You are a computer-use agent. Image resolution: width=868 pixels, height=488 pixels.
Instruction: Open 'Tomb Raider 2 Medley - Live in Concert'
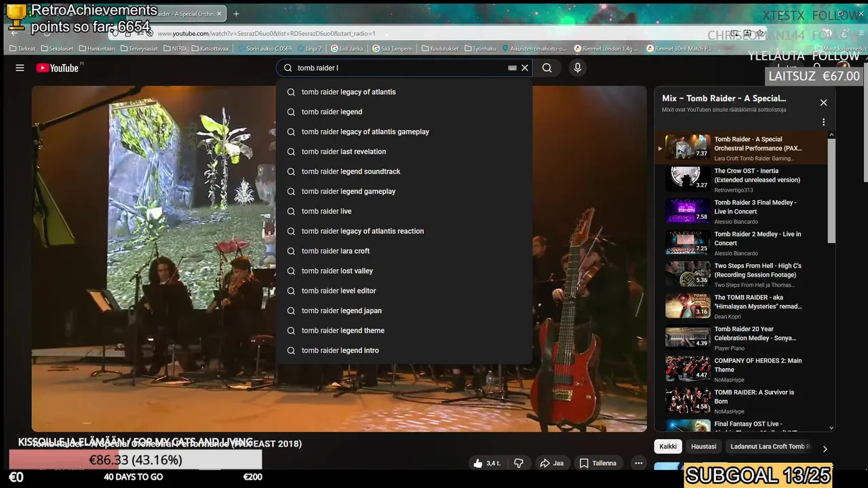(741, 243)
